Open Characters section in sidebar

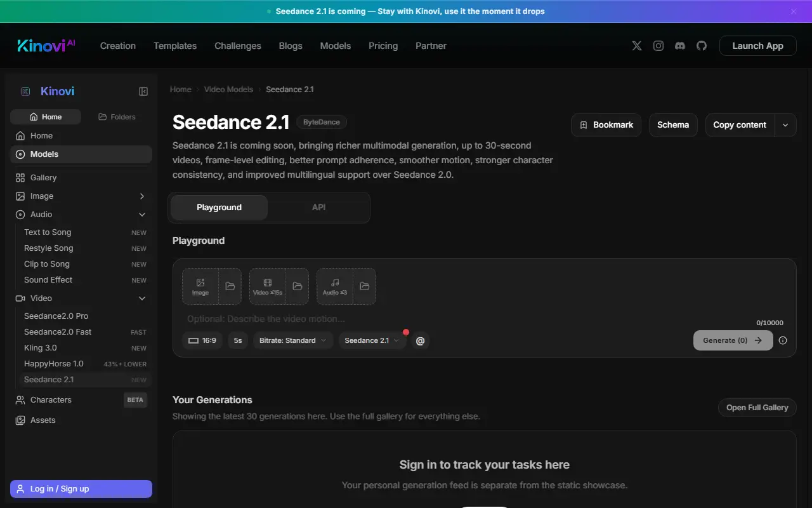point(81,400)
